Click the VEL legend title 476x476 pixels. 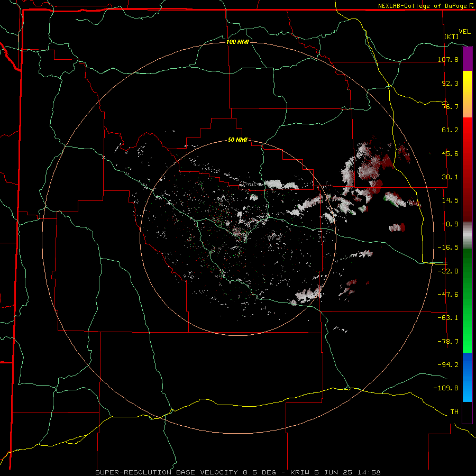click(464, 32)
